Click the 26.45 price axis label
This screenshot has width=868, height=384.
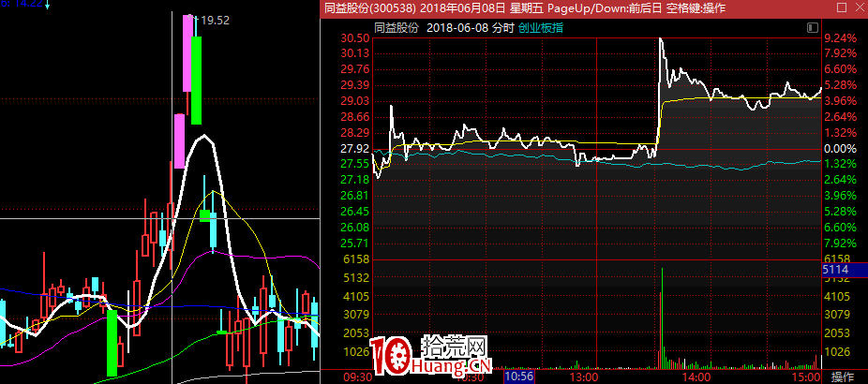pyautogui.click(x=356, y=212)
